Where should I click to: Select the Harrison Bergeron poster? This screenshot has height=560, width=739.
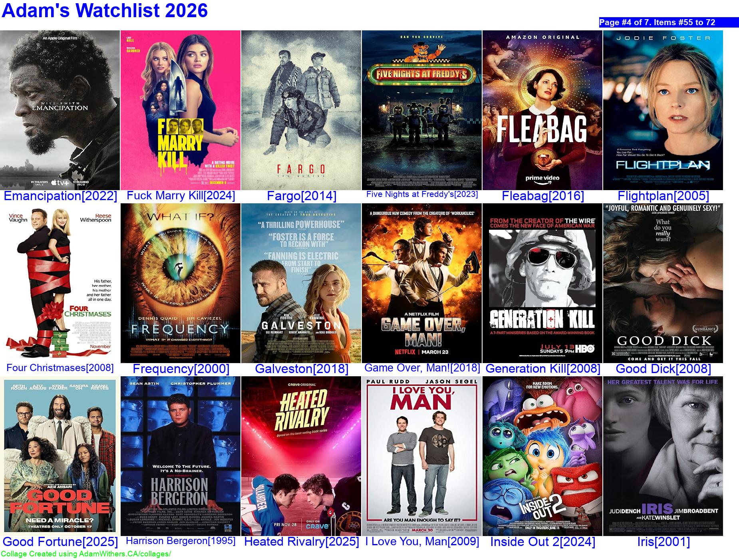tap(181, 456)
